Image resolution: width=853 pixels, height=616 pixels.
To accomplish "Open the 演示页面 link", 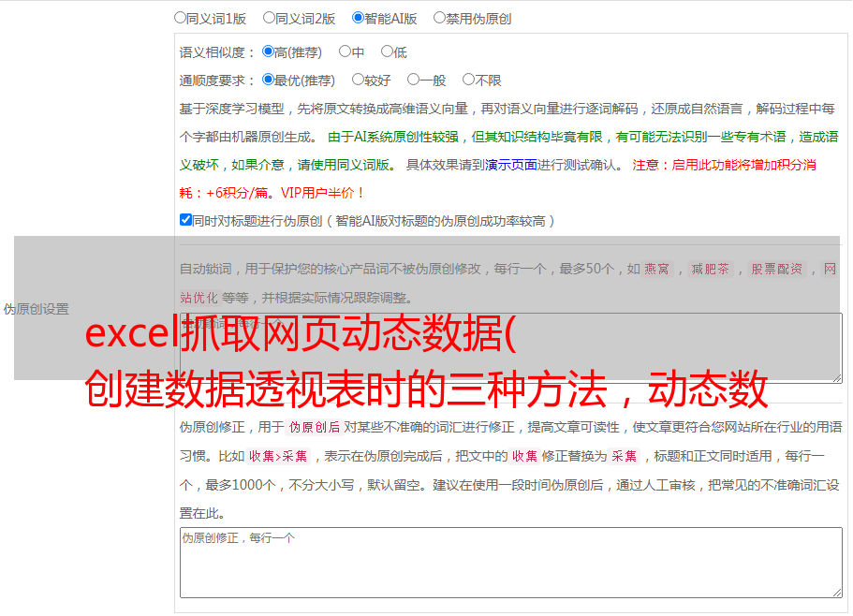I will tap(511, 165).
